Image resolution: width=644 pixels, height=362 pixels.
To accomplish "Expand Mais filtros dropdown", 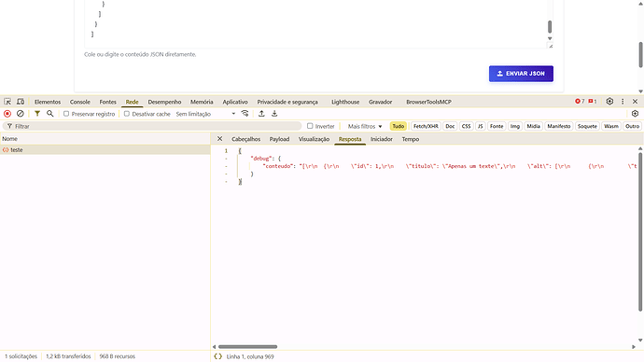I will [x=365, y=126].
